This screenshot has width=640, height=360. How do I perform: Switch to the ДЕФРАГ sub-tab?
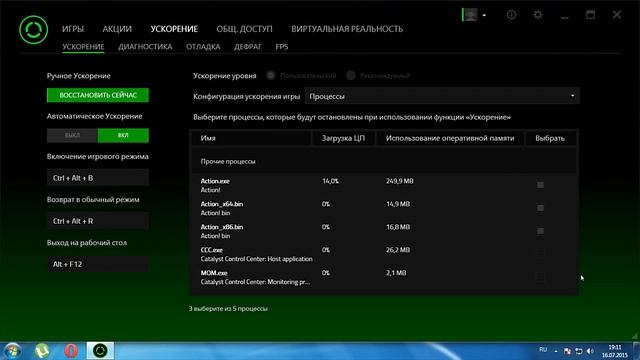[248, 47]
